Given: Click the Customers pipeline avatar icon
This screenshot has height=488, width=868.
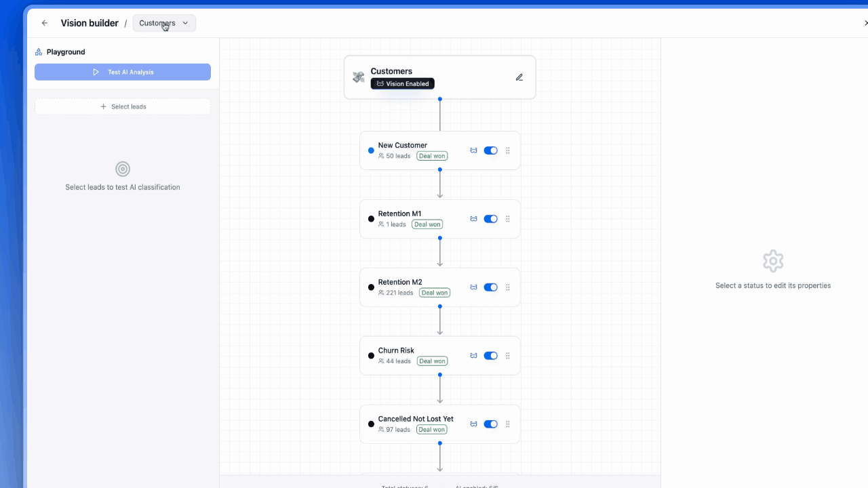Looking at the screenshot, I should tap(358, 77).
